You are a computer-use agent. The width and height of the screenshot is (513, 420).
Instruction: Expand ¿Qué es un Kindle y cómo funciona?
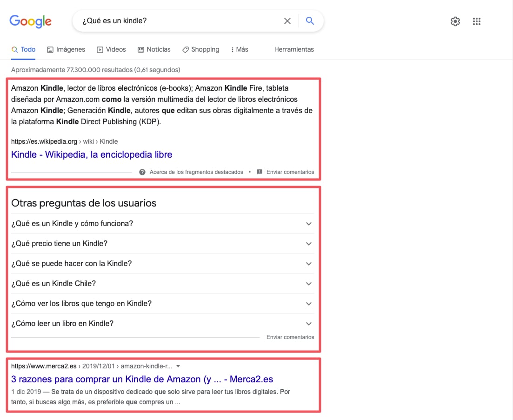point(163,224)
